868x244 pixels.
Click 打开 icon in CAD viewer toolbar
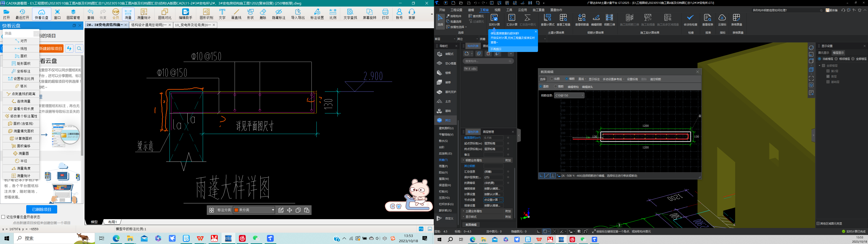point(6,14)
